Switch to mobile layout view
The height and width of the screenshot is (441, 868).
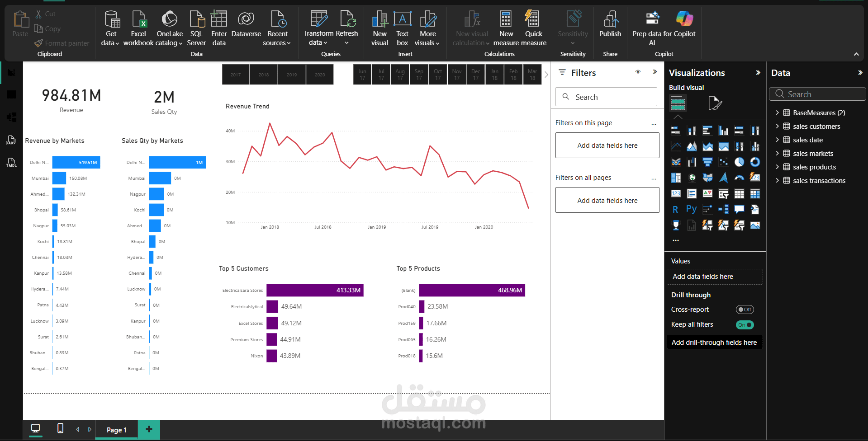click(x=60, y=428)
